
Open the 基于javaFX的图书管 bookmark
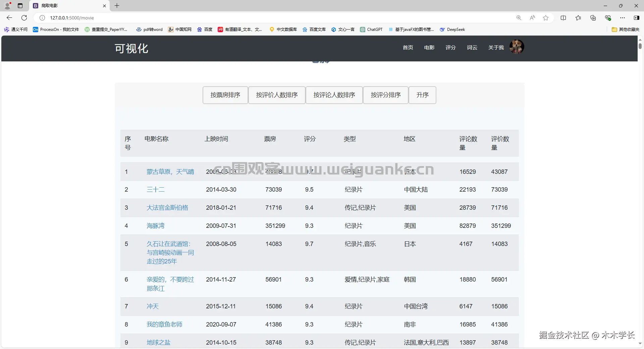click(x=411, y=30)
